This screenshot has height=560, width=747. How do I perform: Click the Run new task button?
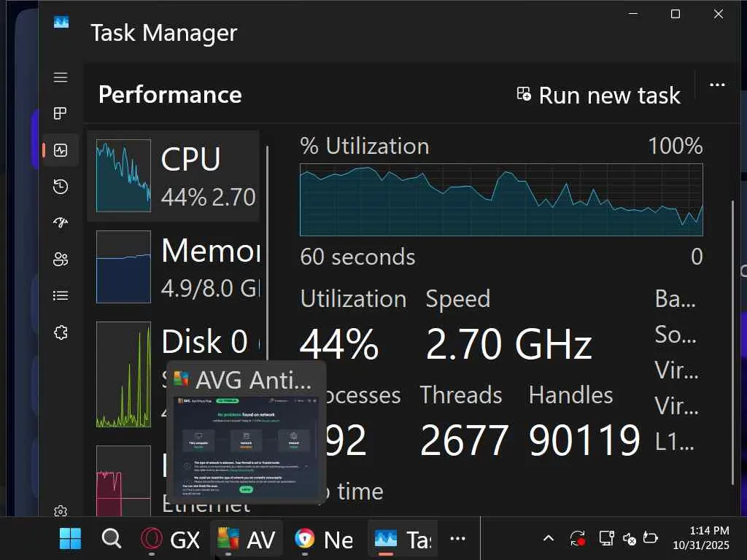coord(598,95)
